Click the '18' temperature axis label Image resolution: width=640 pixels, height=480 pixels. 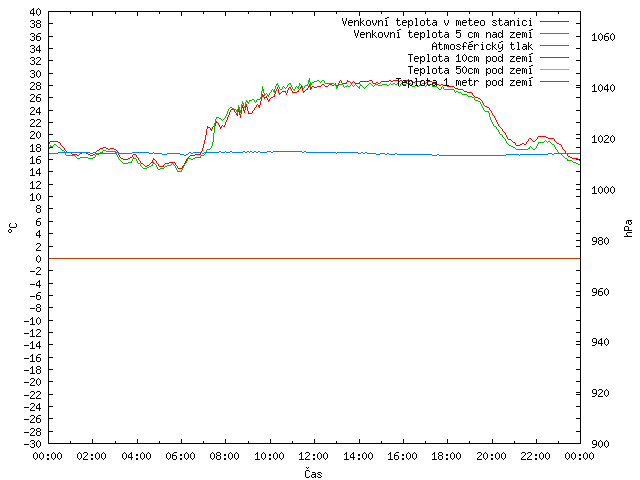click(36, 148)
